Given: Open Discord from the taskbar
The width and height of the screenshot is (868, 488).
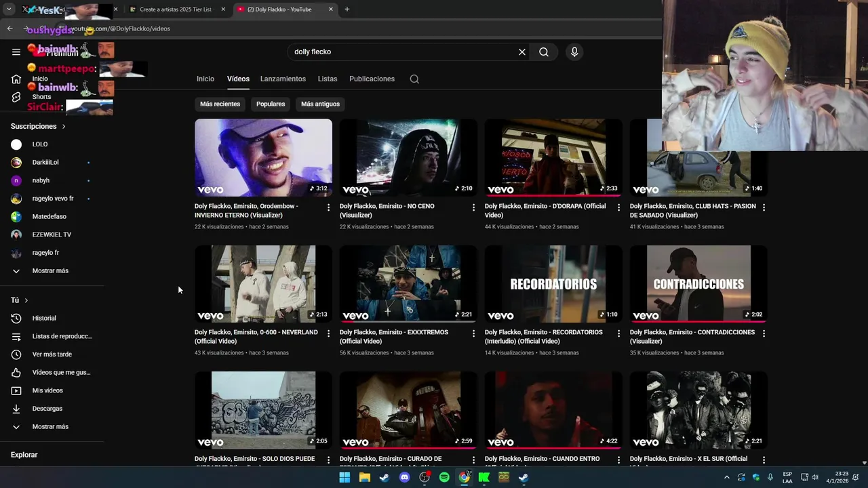Looking at the screenshot, I should [x=405, y=477].
